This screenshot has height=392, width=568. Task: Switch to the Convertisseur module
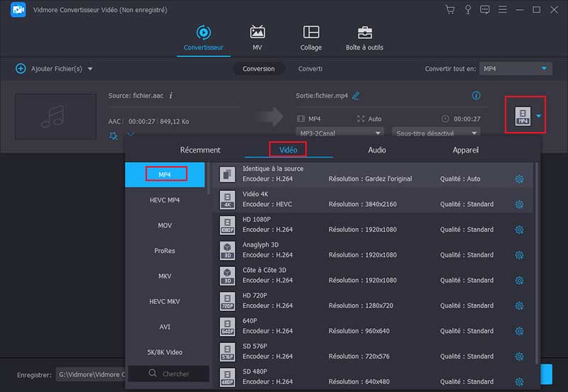pyautogui.click(x=203, y=38)
